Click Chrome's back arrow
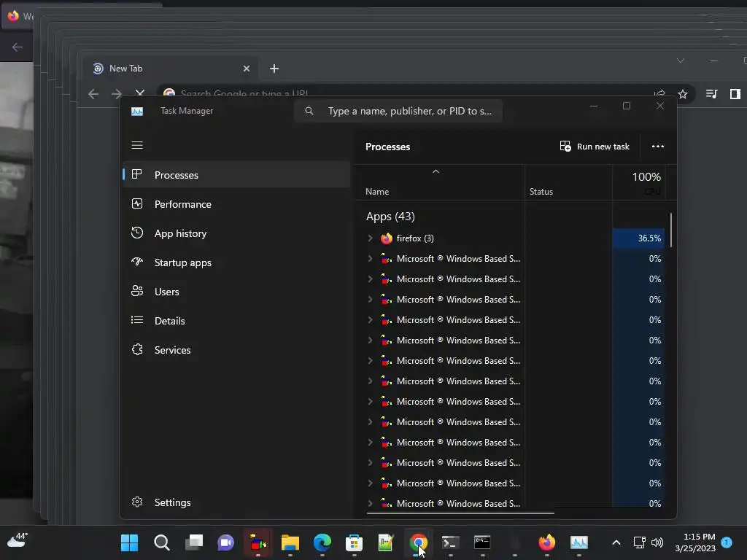Screen dimensions: 747x560 pyautogui.click(x=93, y=94)
